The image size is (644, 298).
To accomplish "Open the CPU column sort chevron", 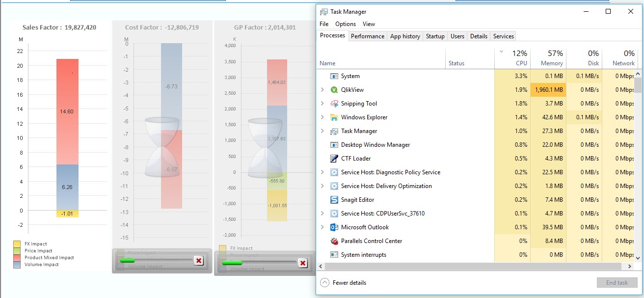I will tap(502, 51).
